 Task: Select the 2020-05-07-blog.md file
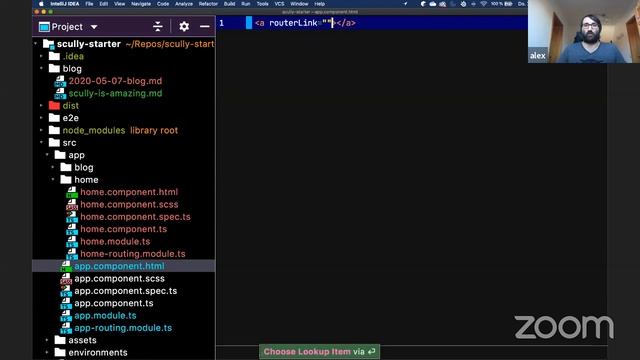(115, 81)
